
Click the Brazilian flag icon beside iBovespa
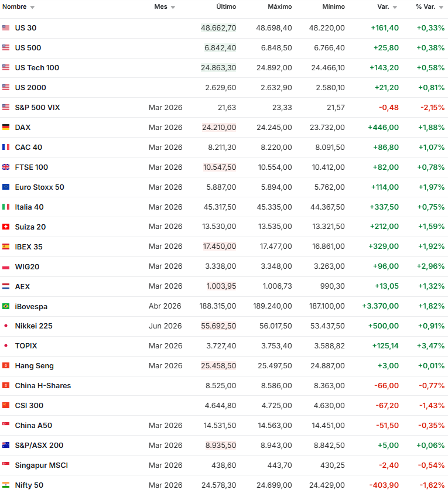(6, 306)
